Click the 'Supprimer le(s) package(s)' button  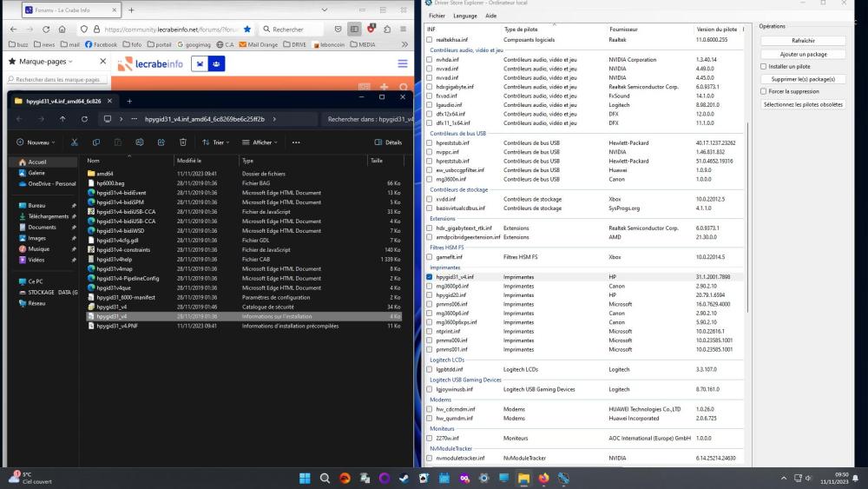point(802,79)
